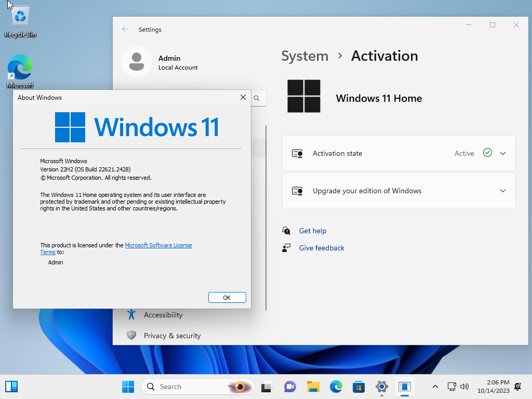Image resolution: width=532 pixels, height=399 pixels.
Task: Select Accessibility in the Settings sidebar
Action: coord(163,315)
